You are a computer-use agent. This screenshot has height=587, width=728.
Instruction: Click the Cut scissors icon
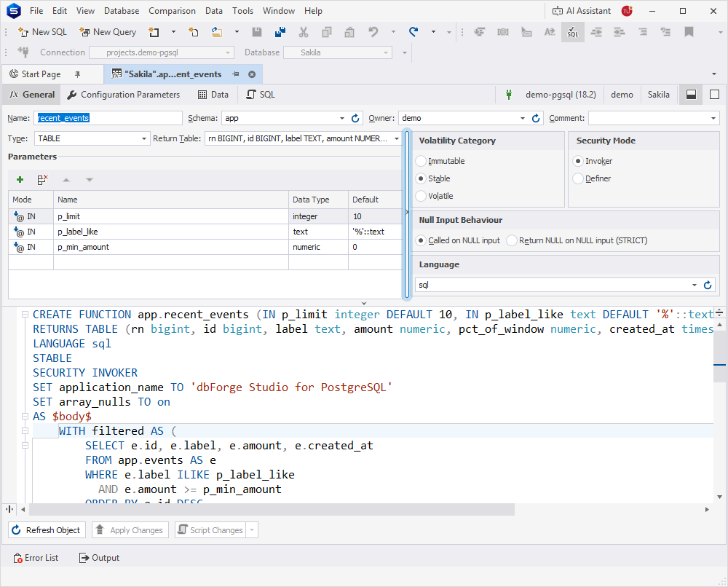tap(304, 32)
